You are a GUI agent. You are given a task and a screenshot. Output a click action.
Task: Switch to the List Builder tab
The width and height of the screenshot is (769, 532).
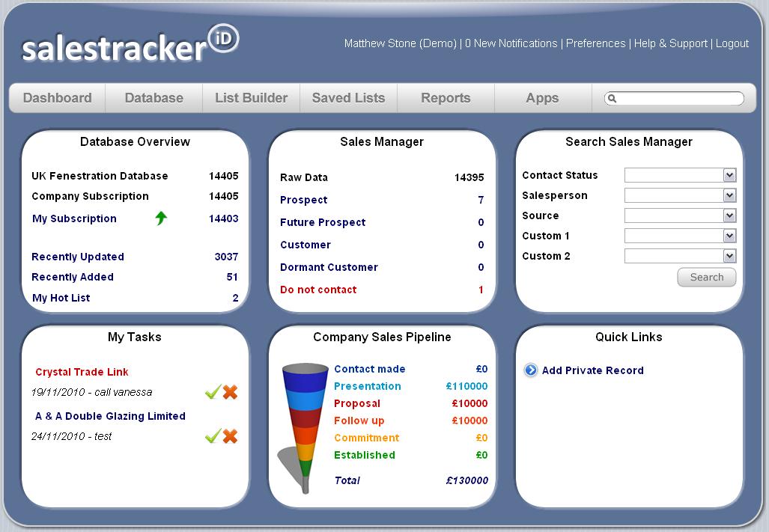pyautogui.click(x=251, y=98)
